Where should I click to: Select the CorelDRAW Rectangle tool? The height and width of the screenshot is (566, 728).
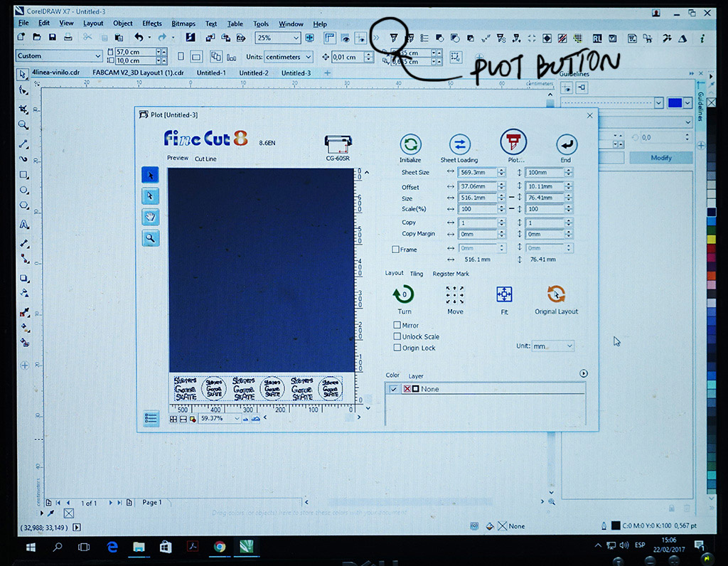coord(23,175)
